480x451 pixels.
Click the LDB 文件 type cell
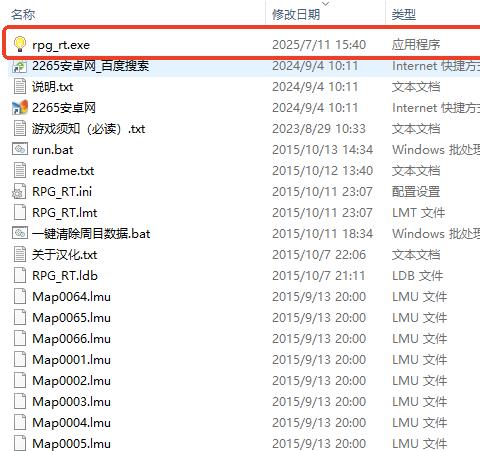coord(418,276)
